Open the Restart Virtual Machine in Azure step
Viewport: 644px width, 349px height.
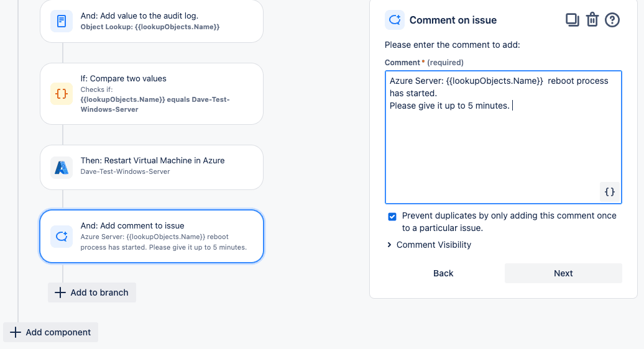click(152, 167)
